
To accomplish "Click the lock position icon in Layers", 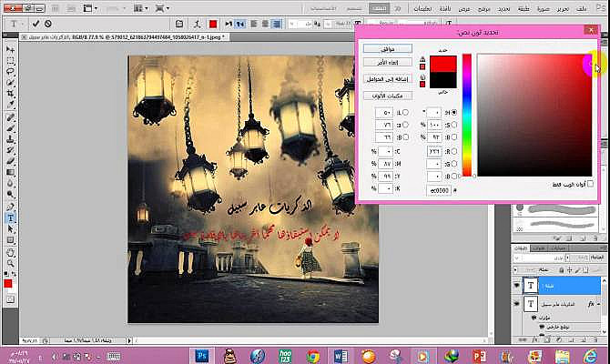I will point(569,269).
